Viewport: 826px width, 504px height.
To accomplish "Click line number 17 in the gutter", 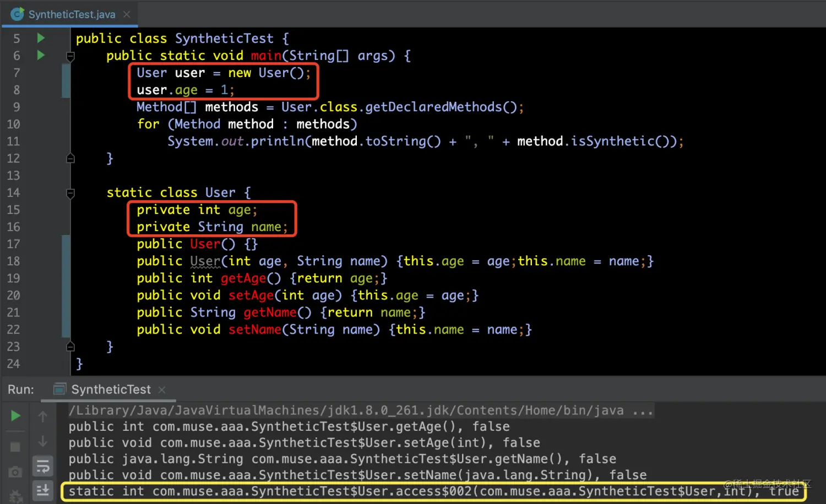I will pyautogui.click(x=13, y=244).
